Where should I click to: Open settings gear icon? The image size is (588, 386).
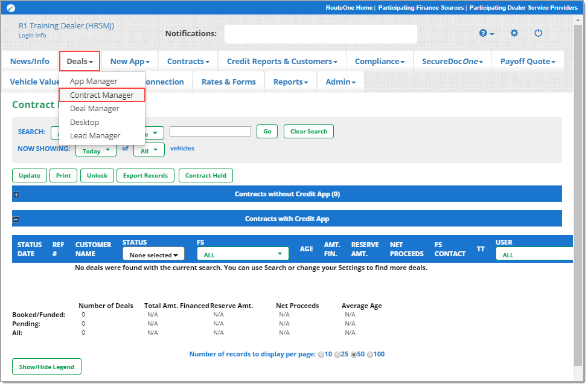click(x=514, y=33)
